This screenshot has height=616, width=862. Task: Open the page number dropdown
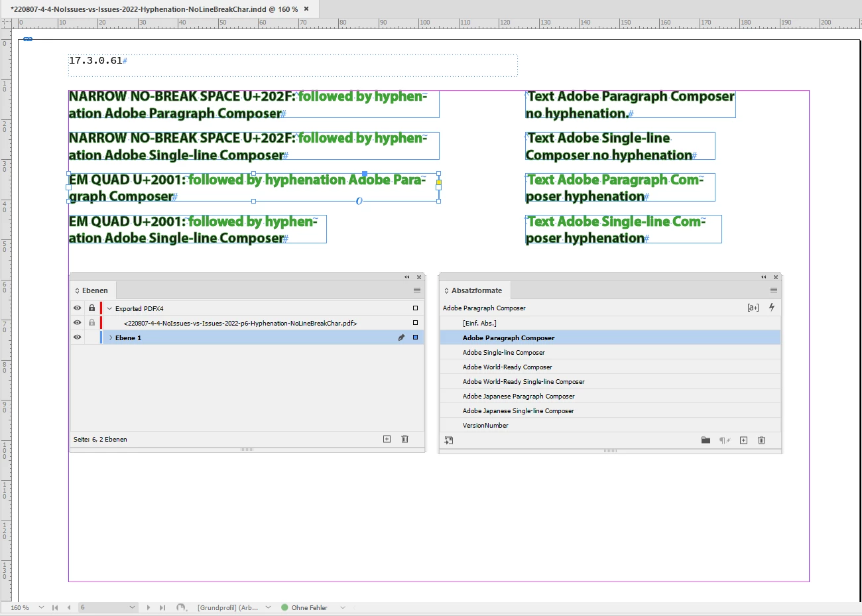[132, 607]
